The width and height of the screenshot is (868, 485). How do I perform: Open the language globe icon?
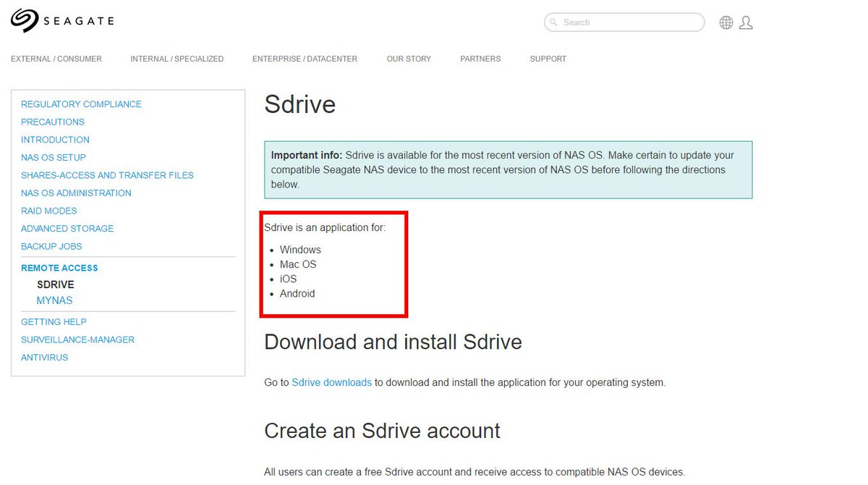[726, 22]
